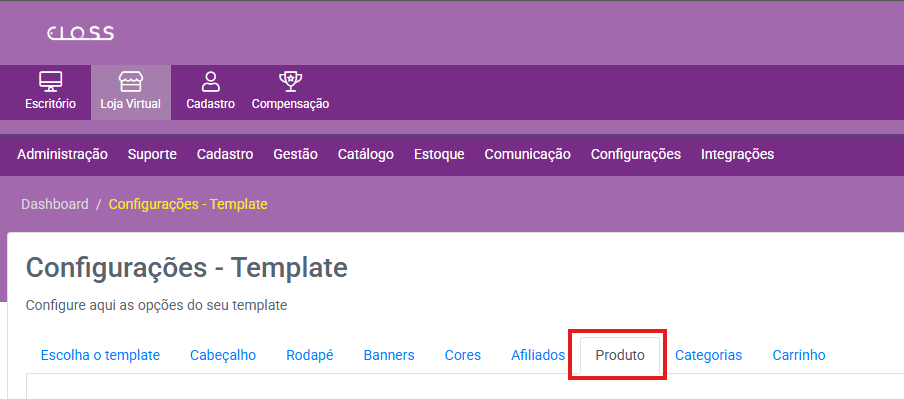Select the Cores tab

tap(463, 355)
